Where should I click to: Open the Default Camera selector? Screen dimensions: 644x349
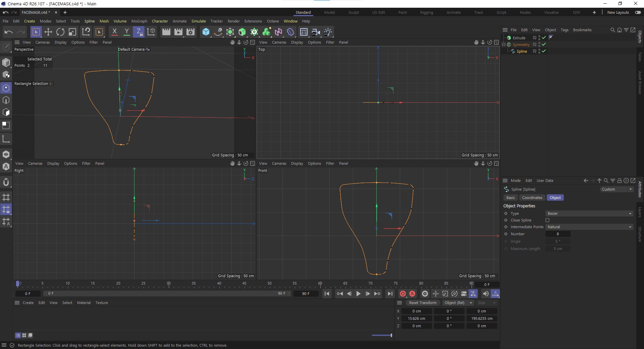(x=133, y=49)
